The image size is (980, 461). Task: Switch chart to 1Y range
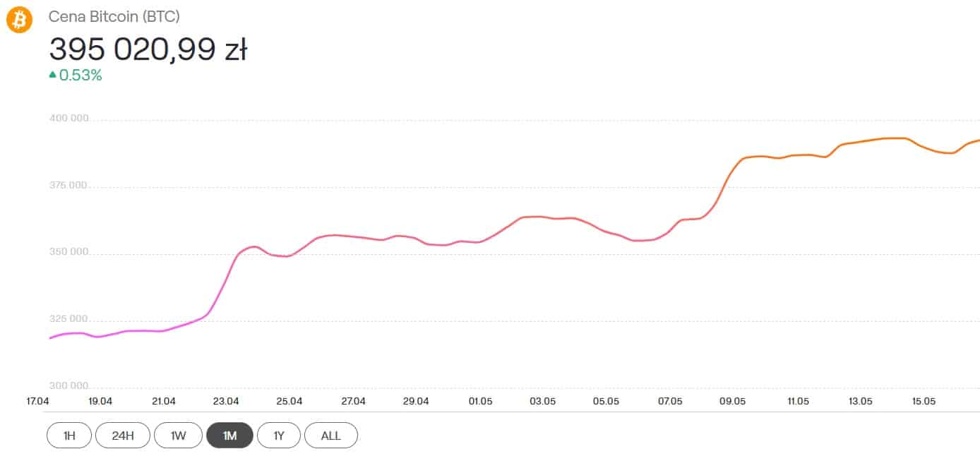(x=279, y=436)
